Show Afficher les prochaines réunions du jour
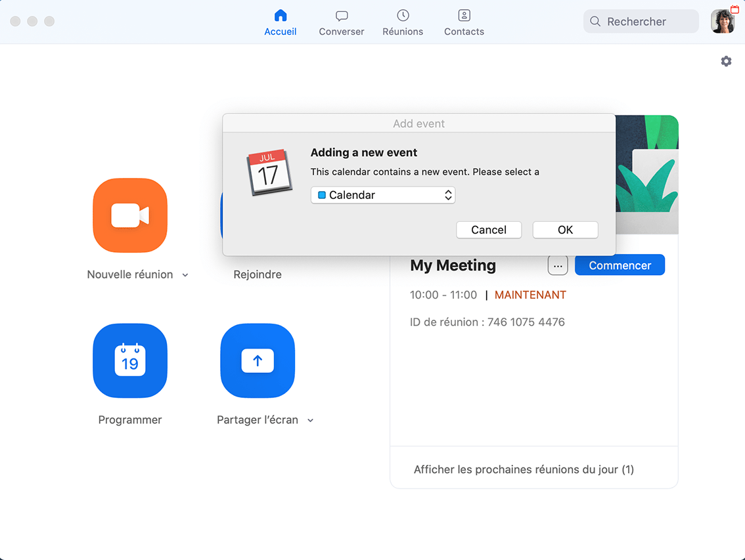Screen dimensions: 745x560 (x=522, y=469)
